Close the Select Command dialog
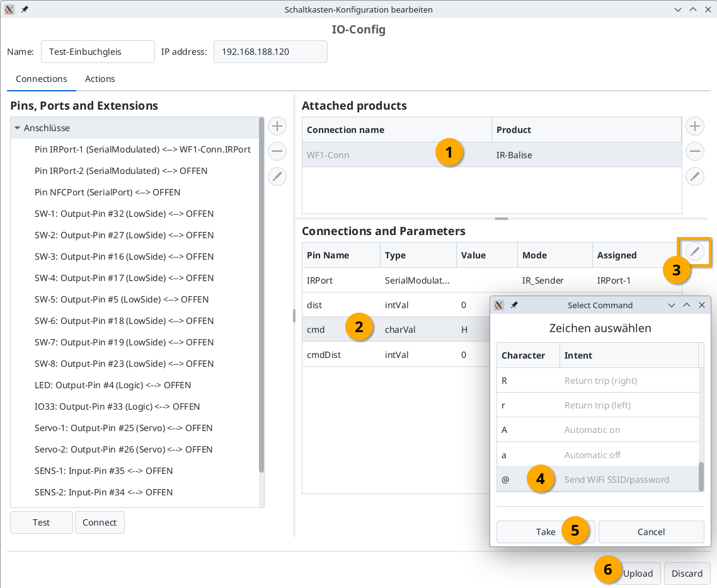 [702, 305]
